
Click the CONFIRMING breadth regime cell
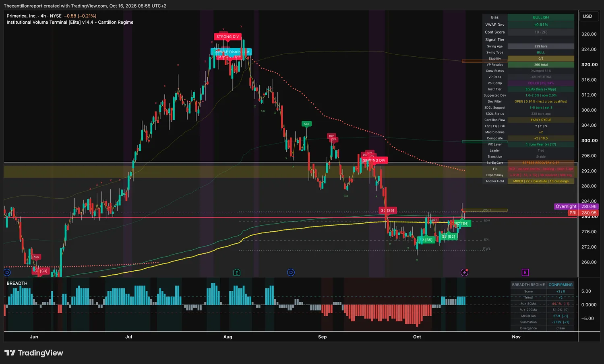pyautogui.click(x=561, y=285)
